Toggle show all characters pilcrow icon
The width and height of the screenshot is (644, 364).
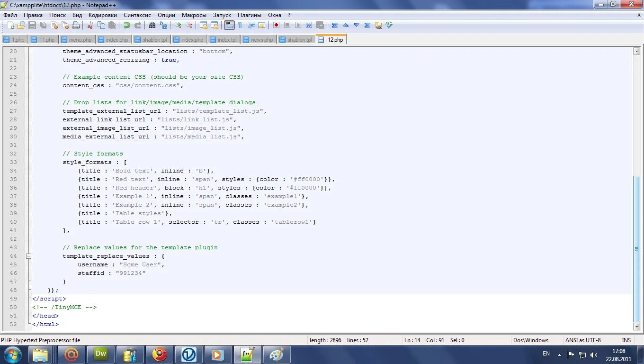click(240, 25)
